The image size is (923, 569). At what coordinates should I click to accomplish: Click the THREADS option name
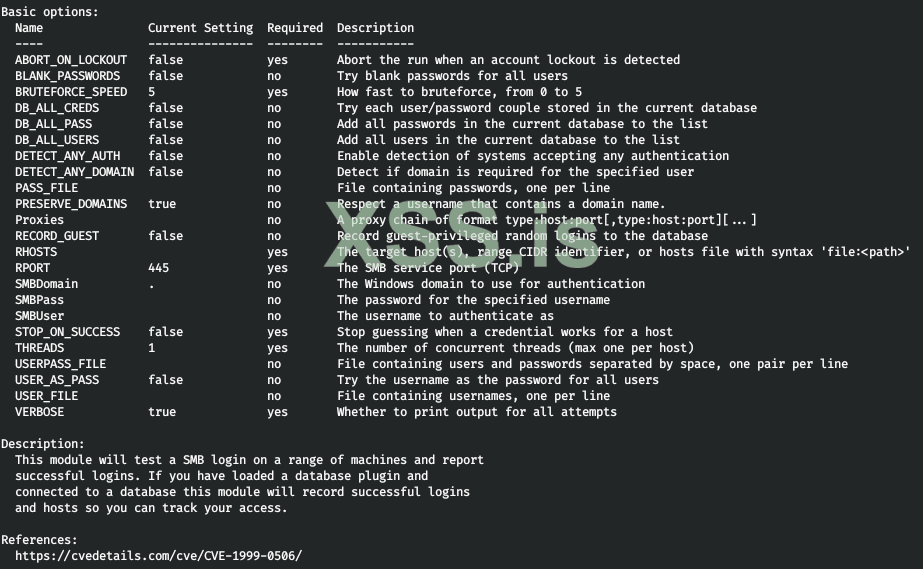39,348
